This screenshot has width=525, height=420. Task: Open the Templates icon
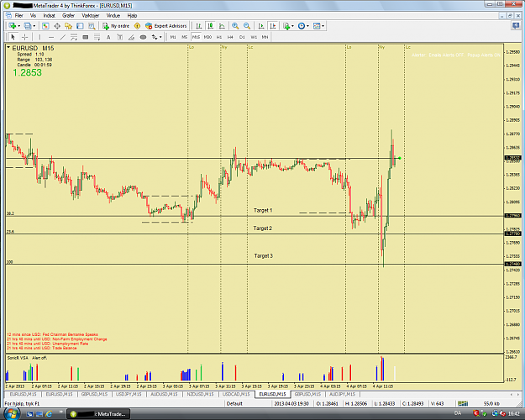pyautogui.click(x=317, y=26)
